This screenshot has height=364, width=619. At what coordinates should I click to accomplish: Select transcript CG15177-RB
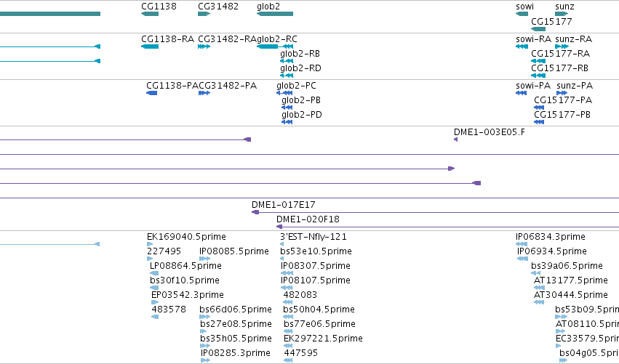point(559,68)
